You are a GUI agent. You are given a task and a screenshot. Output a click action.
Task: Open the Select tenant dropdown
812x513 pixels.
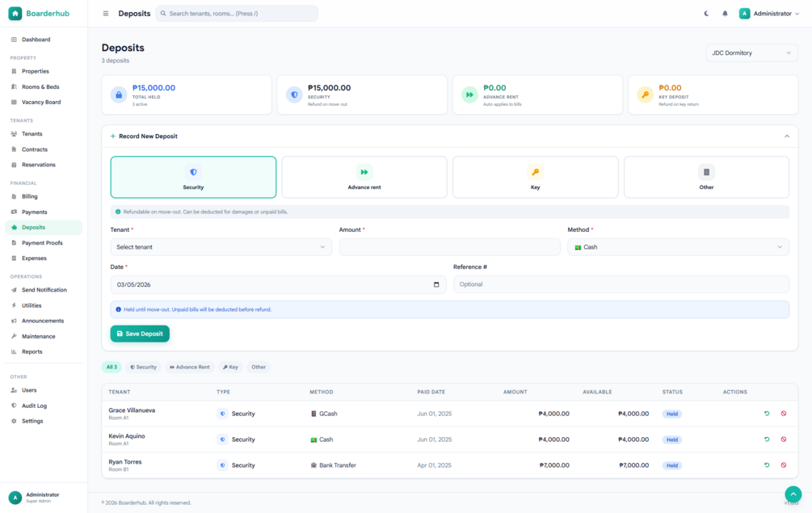pos(221,247)
